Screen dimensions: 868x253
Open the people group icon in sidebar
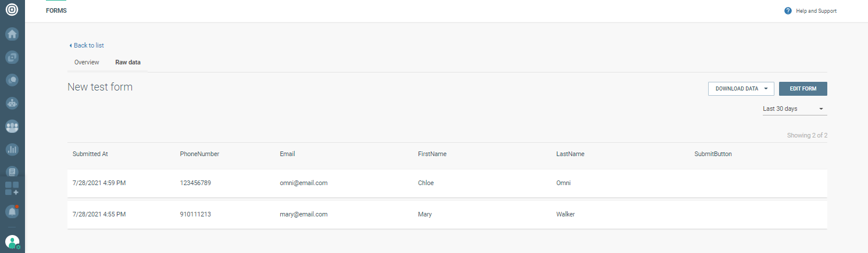tap(12, 126)
